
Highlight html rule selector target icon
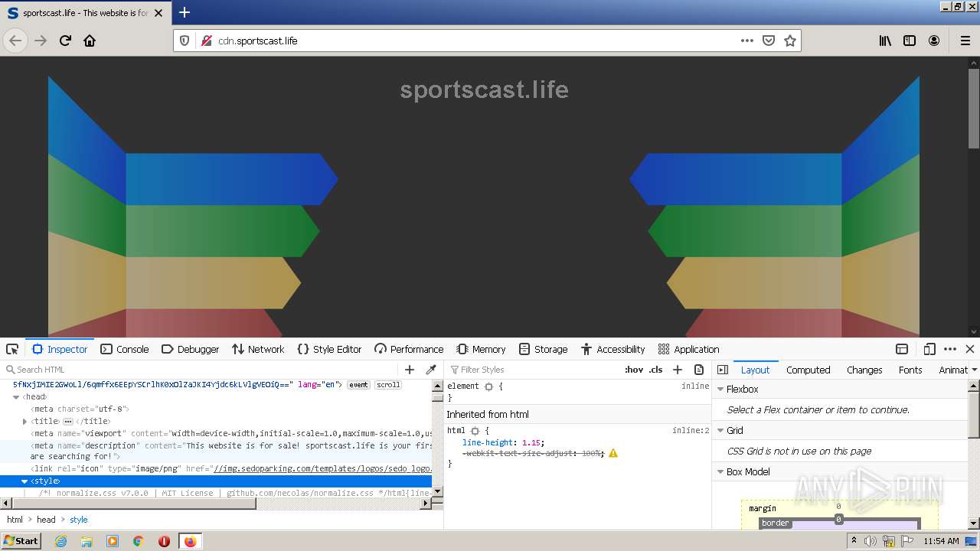click(x=475, y=431)
